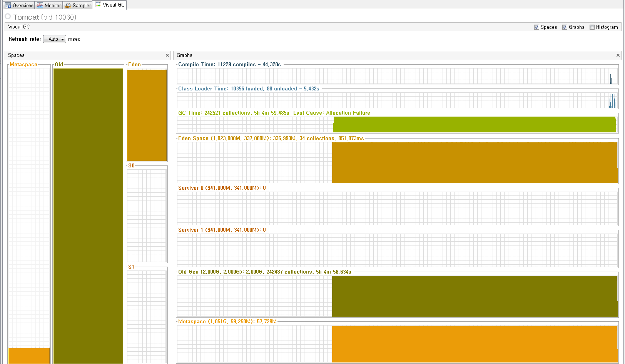Click the 'Metaspace (1,051G' graph label
The height and width of the screenshot is (364, 625).
202,322
